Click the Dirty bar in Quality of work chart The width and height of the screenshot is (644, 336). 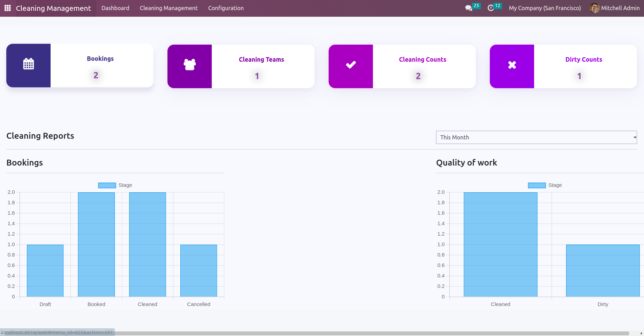603,271
